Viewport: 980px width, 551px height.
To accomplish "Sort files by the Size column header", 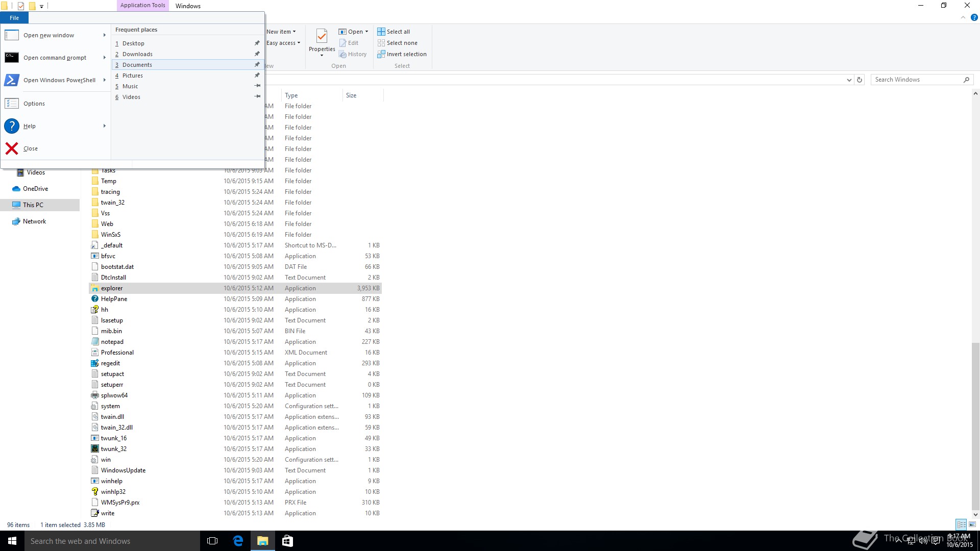I will pyautogui.click(x=363, y=95).
